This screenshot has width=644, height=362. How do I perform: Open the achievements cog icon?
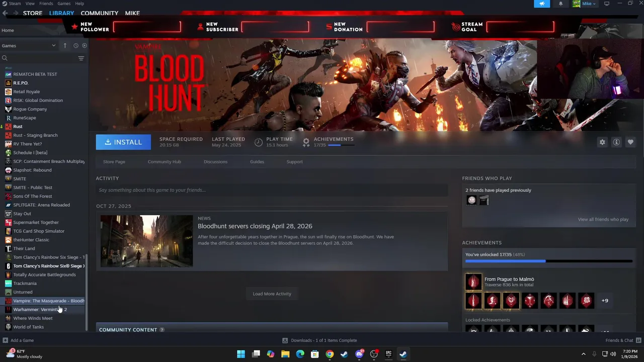(306, 142)
